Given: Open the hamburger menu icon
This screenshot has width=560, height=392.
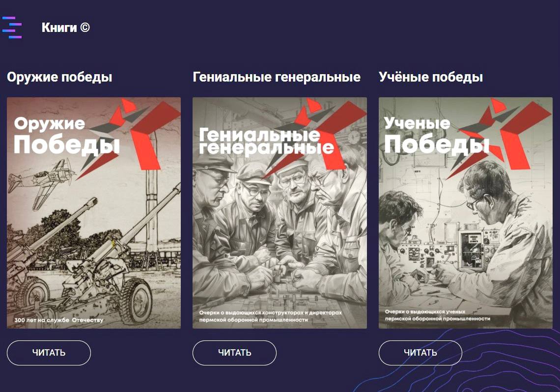Looking at the screenshot, I should click(x=12, y=28).
